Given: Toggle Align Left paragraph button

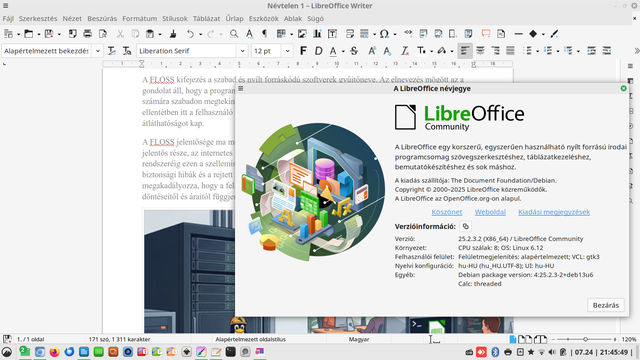Looking at the screenshot, I should pyautogui.click(x=465, y=51).
